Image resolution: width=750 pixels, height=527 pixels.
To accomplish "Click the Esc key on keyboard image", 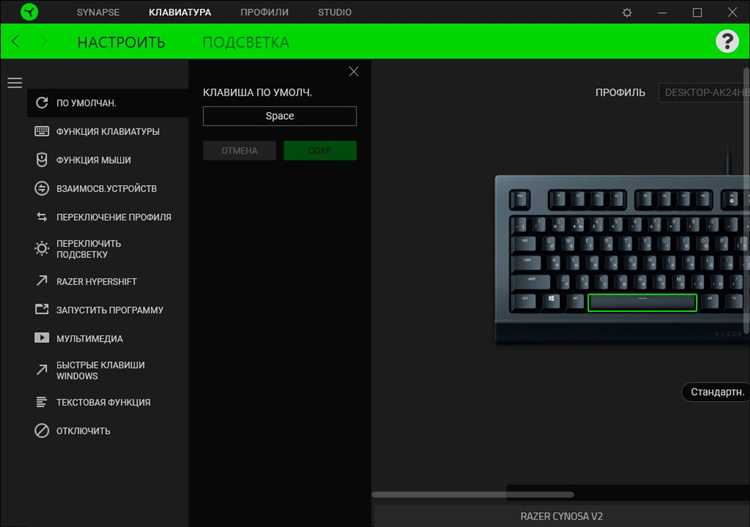I will pyautogui.click(x=520, y=199).
